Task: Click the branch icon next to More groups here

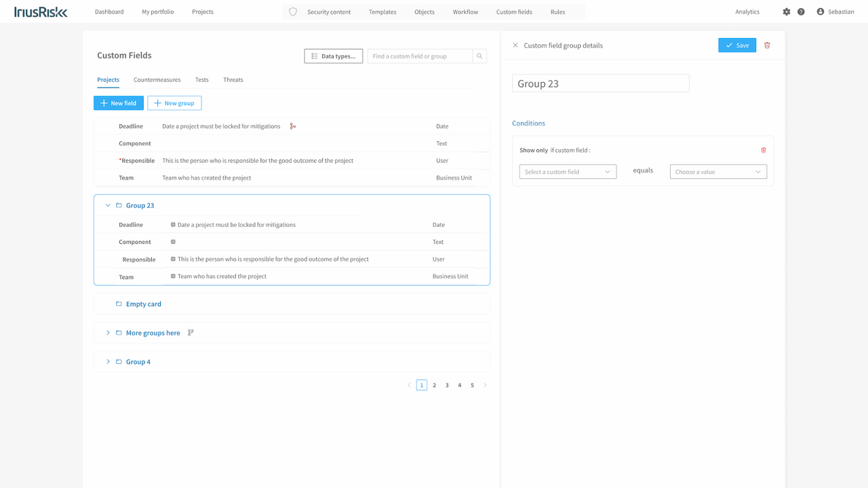Action: click(x=191, y=333)
